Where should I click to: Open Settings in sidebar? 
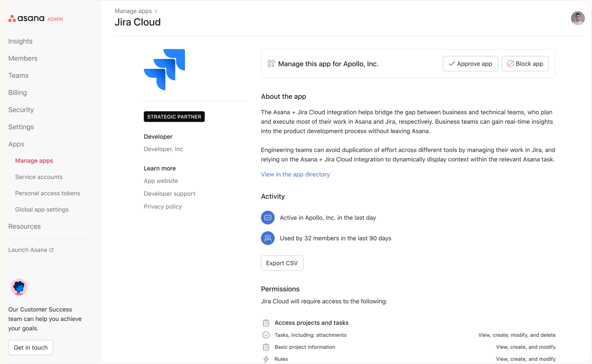point(21,127)
